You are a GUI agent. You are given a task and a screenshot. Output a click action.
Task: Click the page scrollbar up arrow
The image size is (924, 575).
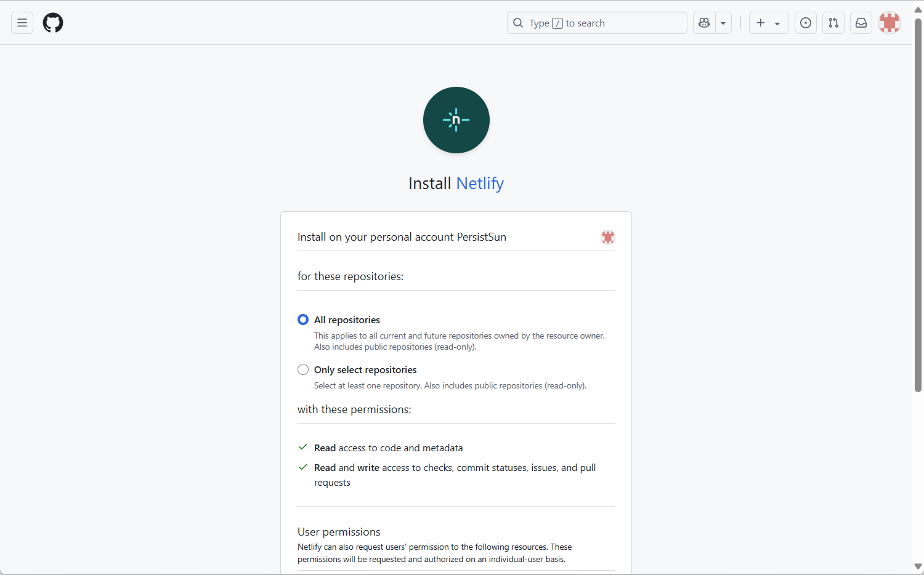pos(918,9)
